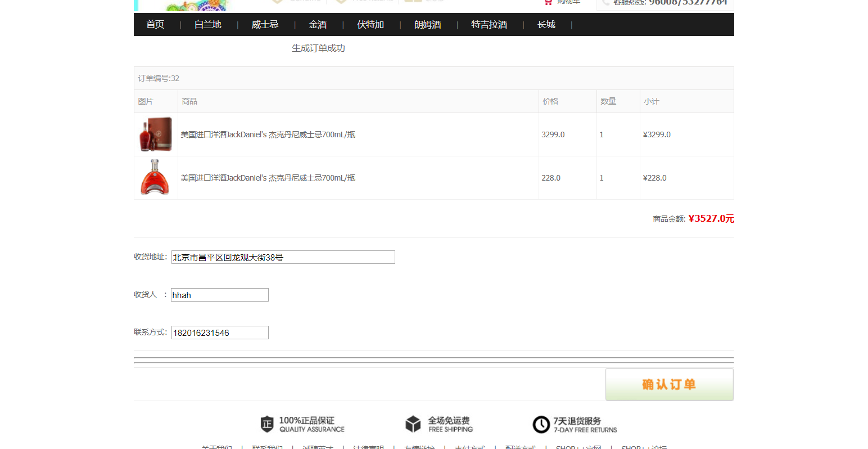868x449 pixels.
Task: Select the 7天退货服务 free returns text
Action: [x=585, y=425]
